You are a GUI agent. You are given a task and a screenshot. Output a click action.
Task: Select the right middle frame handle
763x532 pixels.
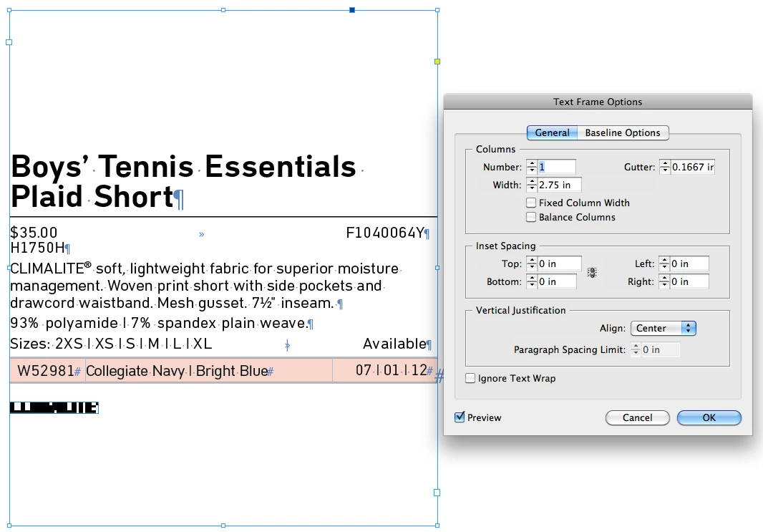point(437,268)
